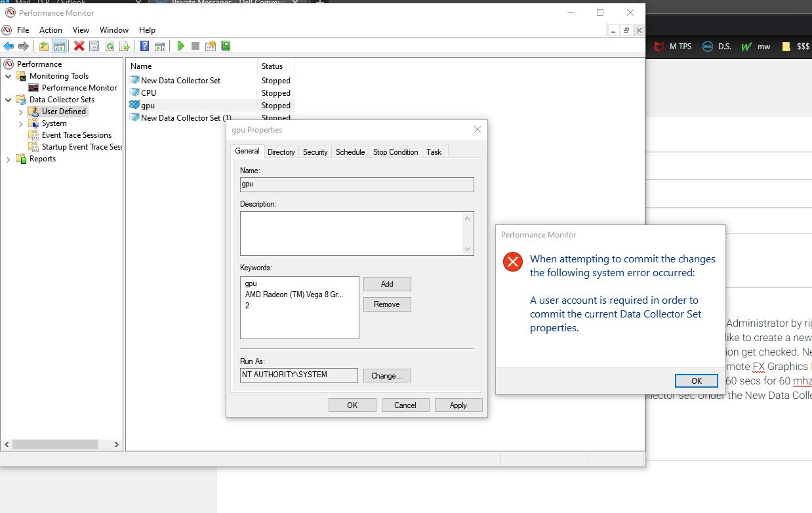This screenshot has width=812, height=513.
Task: Select Event Trace Sessions in the tree
Action: pyautogui.click(x=77, y=135)
